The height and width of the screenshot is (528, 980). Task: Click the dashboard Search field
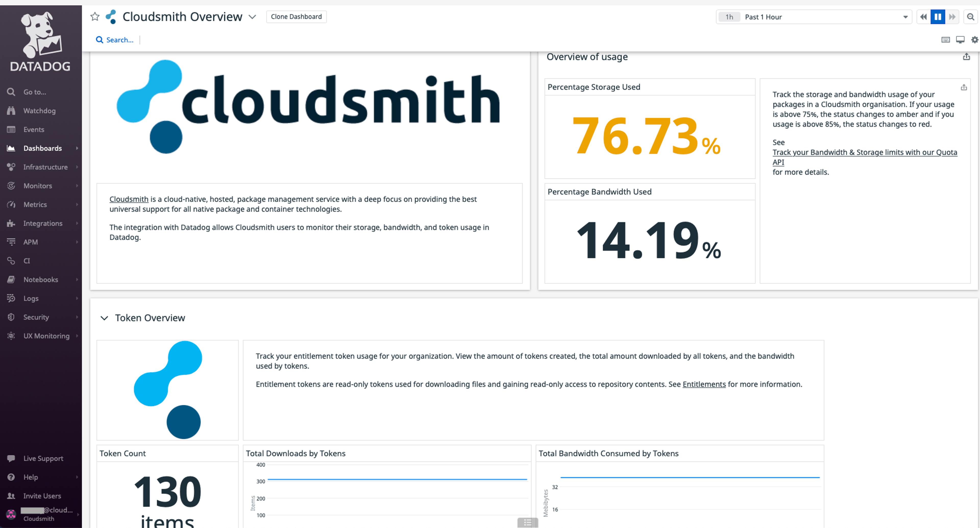pyautogui.click(x=119, y=40)
